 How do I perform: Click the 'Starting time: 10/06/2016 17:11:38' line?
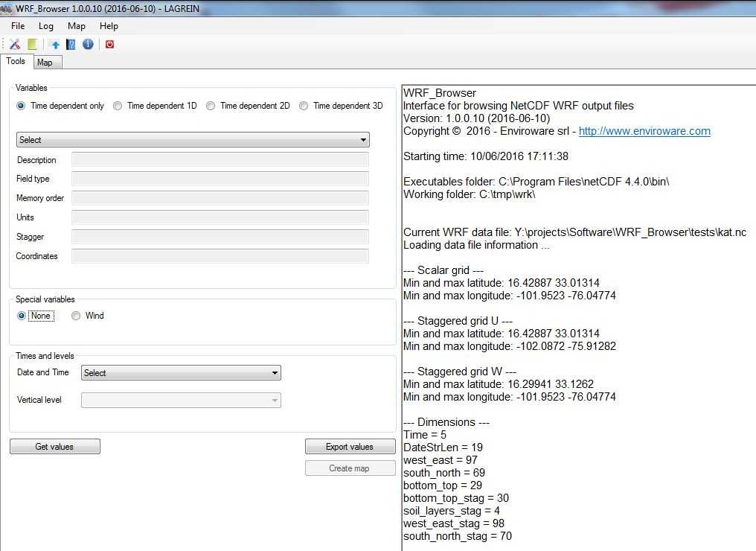tap(485, 156)
